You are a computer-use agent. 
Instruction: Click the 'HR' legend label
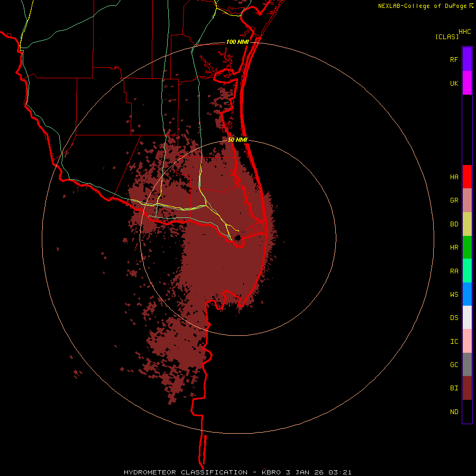tap(454, 248)
